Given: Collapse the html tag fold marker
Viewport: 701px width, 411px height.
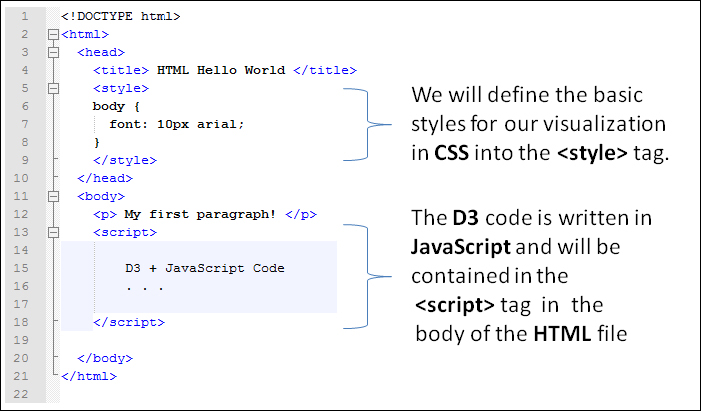Looking at the screenshot, I should [x=53, y=34].
